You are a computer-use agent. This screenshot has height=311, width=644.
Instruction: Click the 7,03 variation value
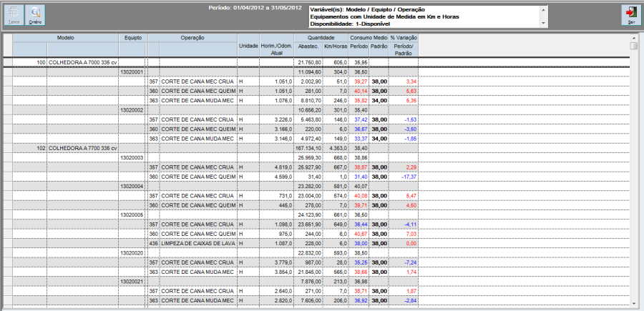pos(404,234)
